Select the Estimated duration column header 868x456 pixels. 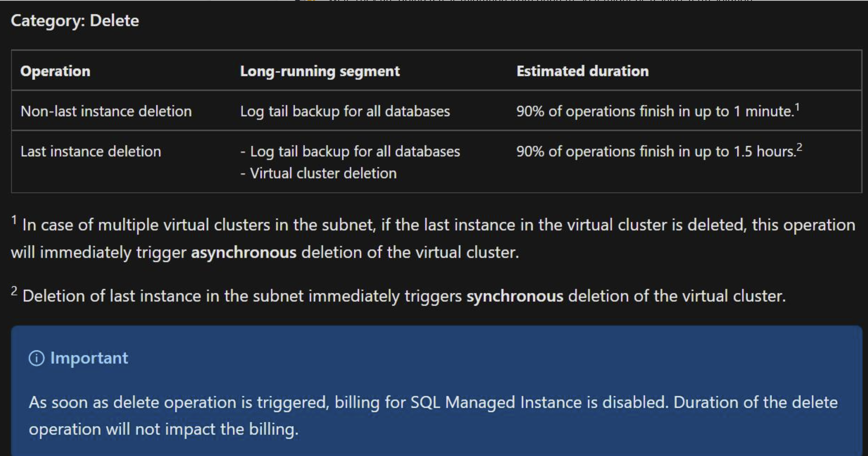pos(583,71)
